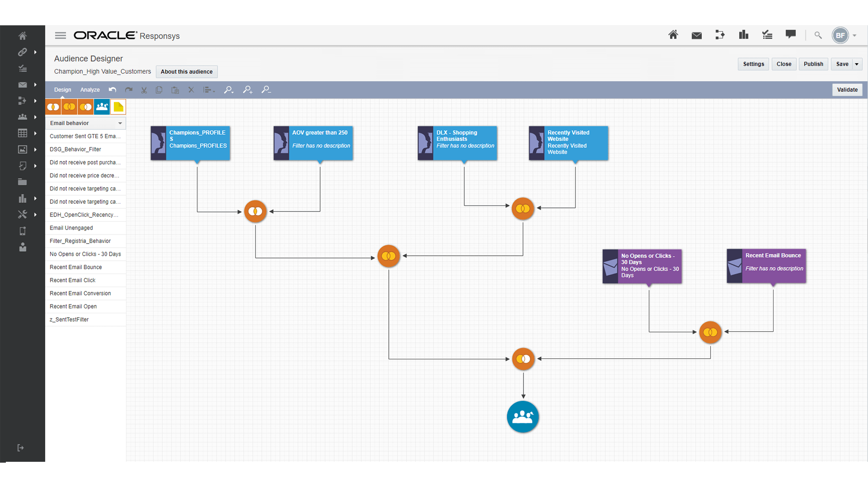
Task: Switch to the Analyze tab
Action: pyautogui.click(x=90, y=89)
